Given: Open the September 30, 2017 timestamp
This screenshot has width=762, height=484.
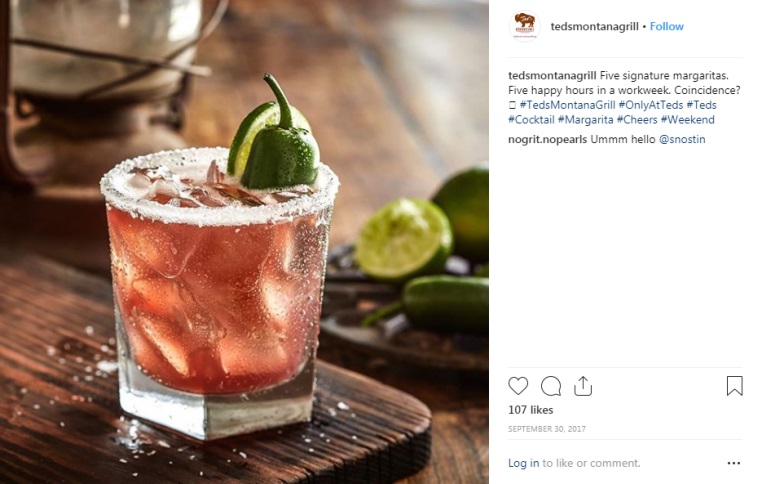Looking at the screenshot, I should (x=547, y=429).
